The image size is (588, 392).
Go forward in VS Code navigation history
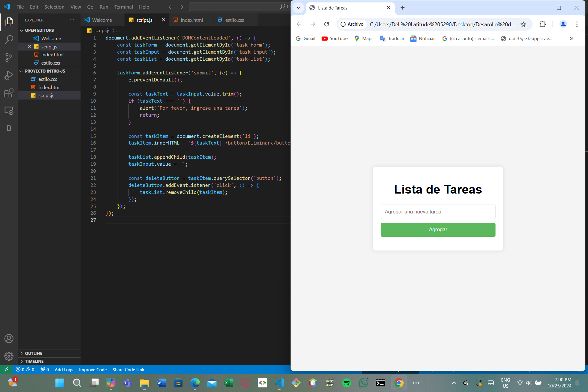click(181, 7)
